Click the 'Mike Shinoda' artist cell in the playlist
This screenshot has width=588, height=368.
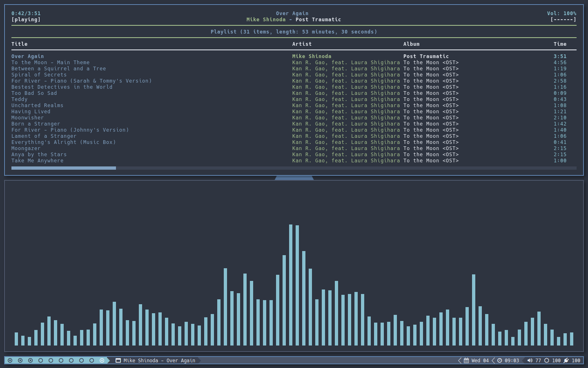(312, 56)
